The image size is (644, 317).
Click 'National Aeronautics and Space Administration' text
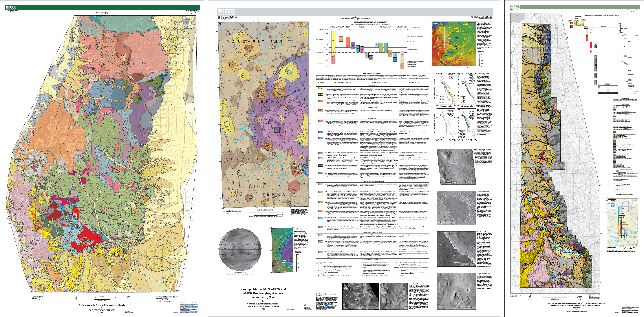pos(355,19)
